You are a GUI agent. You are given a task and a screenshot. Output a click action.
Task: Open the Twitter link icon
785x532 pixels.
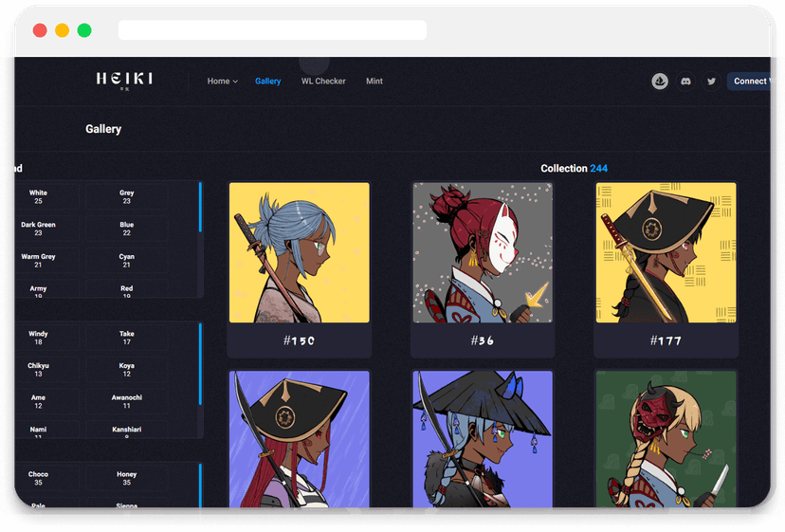711,82
